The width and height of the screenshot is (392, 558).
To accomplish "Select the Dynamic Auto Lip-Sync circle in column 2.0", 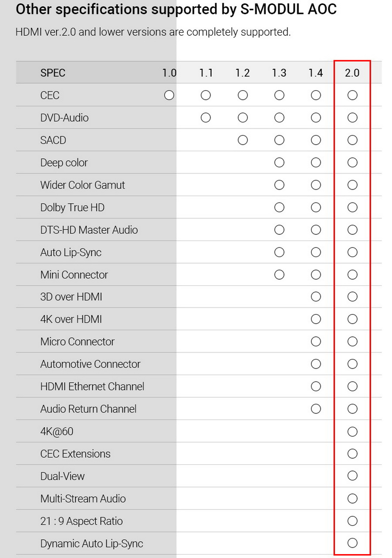I will click(352, 543).
